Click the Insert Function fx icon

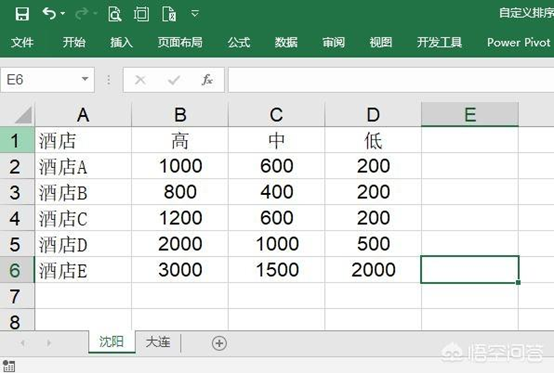207,80
